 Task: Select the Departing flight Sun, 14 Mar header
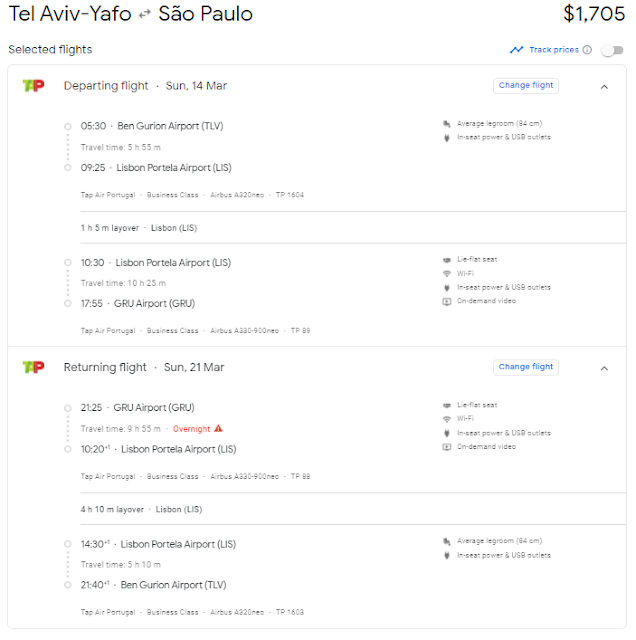(x=145, y=86)
